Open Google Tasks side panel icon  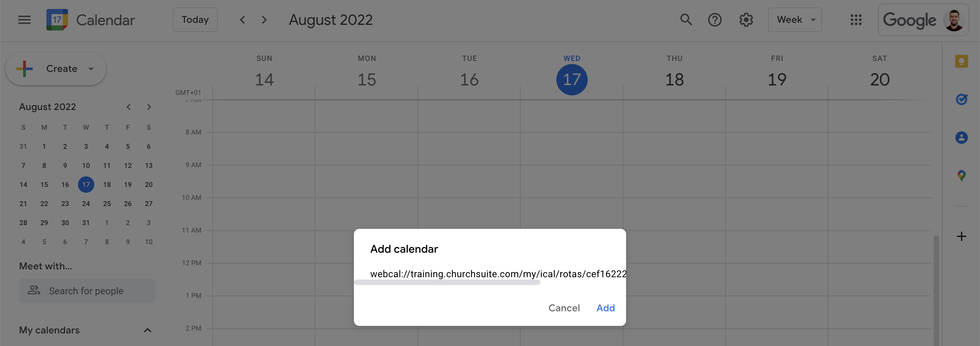click(x=961, y=99)
